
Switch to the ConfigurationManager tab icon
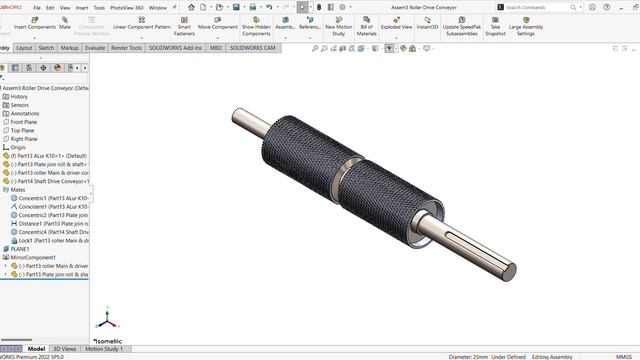click(x=29, y=68)
